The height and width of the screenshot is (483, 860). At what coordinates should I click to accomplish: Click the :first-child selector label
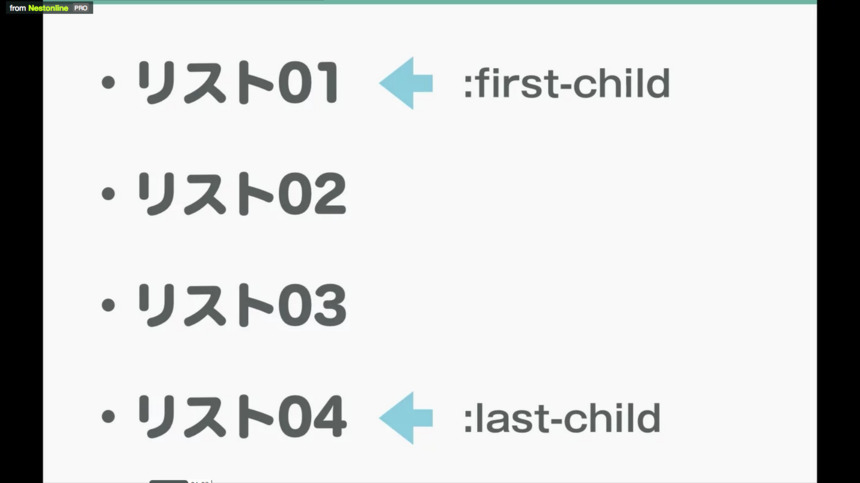(x=567, y=84)
